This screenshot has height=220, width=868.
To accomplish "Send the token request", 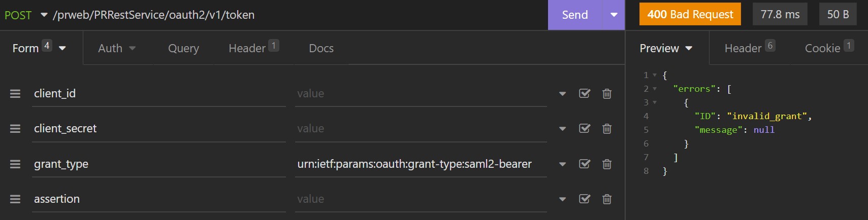I will [x=575, y=15].
